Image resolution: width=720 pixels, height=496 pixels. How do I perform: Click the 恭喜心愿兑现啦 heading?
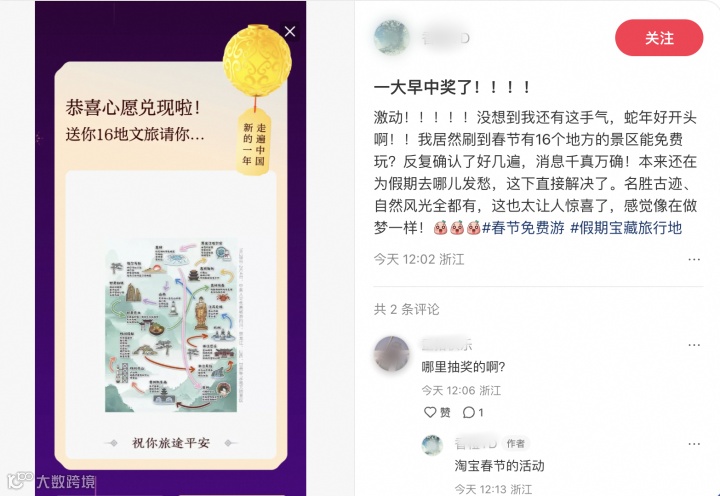[133, 107]
